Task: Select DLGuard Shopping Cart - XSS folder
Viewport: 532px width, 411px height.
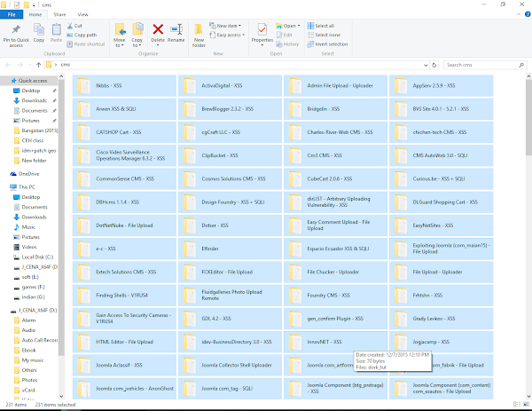Action: [441, 202]
